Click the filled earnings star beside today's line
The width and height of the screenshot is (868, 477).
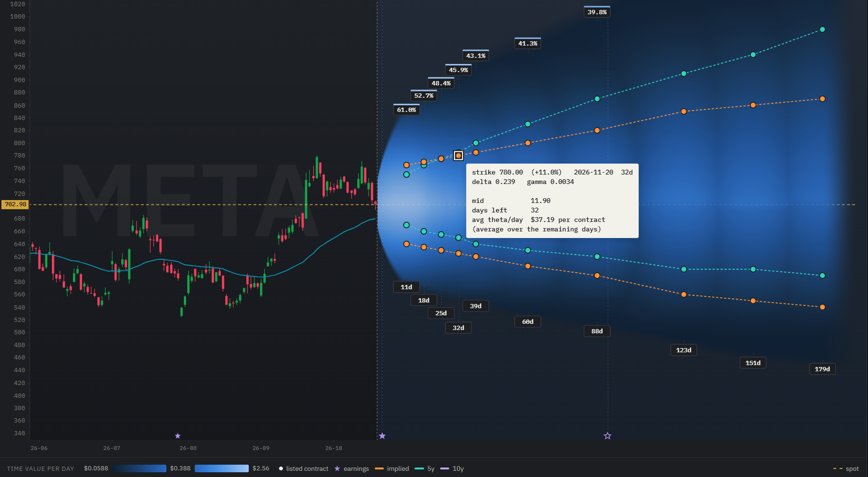[x=382, y=436]
